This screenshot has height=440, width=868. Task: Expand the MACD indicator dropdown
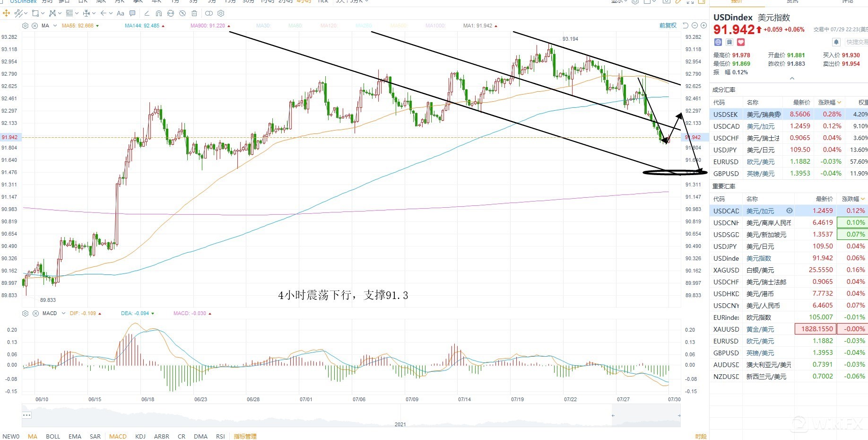click(63, 313)
